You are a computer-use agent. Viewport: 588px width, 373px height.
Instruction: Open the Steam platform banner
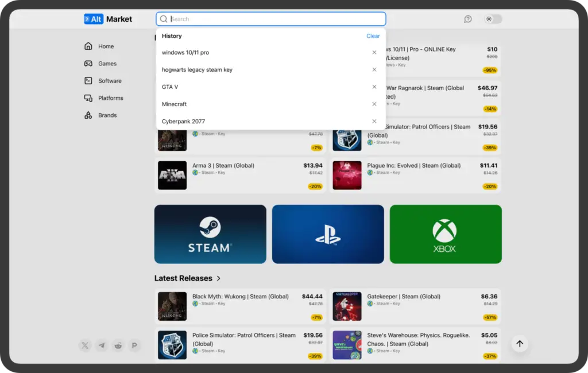pyautogui.click(x=210, y=234)
